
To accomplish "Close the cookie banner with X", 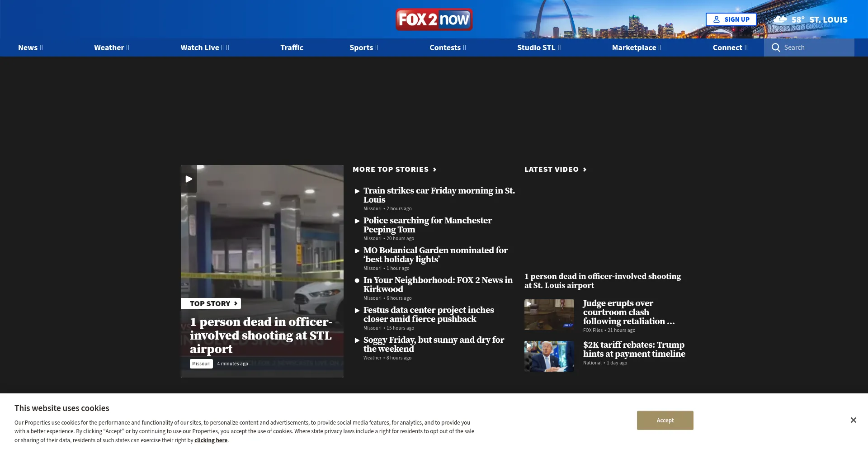I will pyautogui.click(x=853, y=420).
